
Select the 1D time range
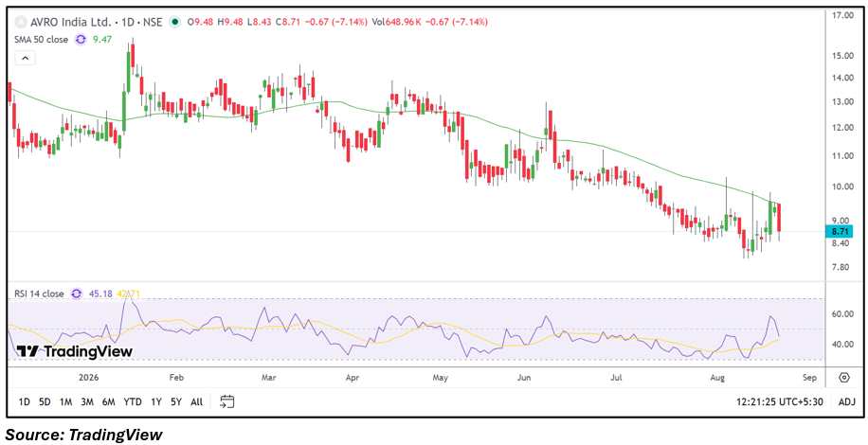coord(24,401)
